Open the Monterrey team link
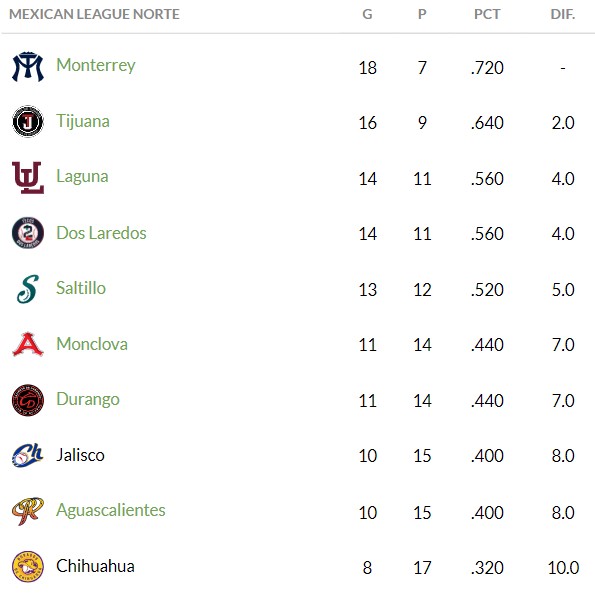The height and width of the screenshot is (593, 595). click(96, 66)
